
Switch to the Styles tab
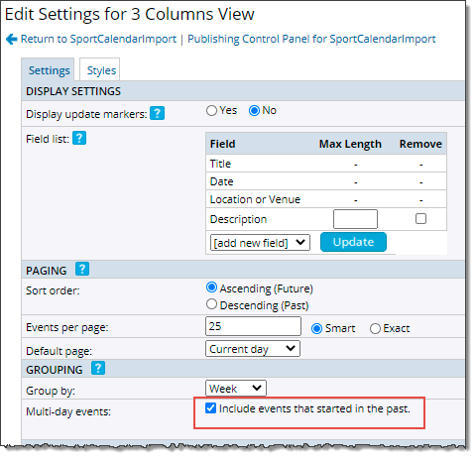point(100,69)
